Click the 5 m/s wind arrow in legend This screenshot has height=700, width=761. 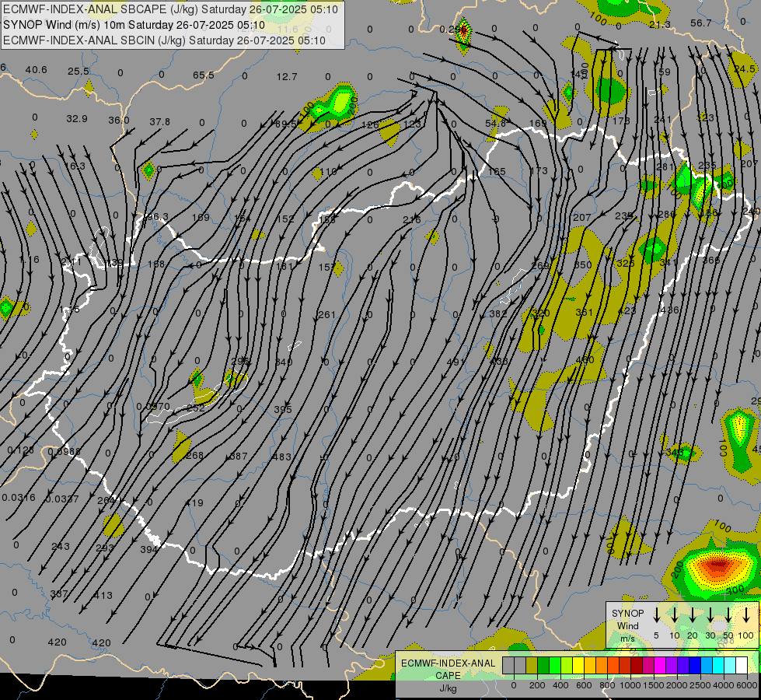[x=657, y=614]
